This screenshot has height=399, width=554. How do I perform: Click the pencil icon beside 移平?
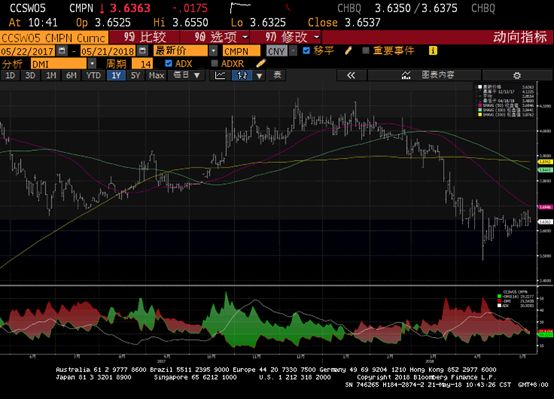(x=348, y=51)
